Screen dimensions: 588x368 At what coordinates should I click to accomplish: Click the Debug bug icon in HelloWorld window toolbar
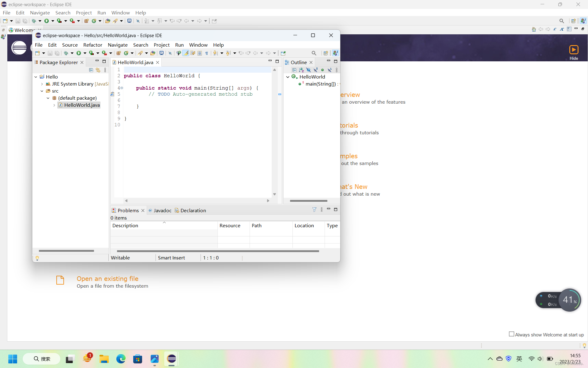pos(66,53)
